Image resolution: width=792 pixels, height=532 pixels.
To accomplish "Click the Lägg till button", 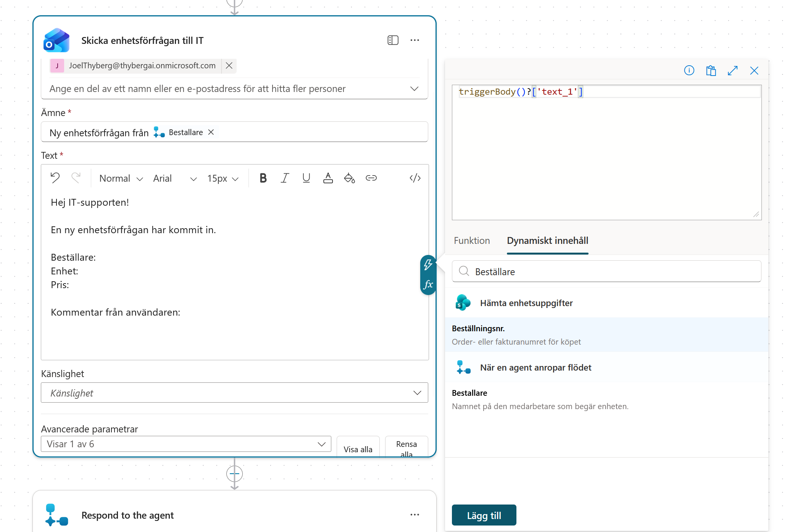I will tap(484, 515).
